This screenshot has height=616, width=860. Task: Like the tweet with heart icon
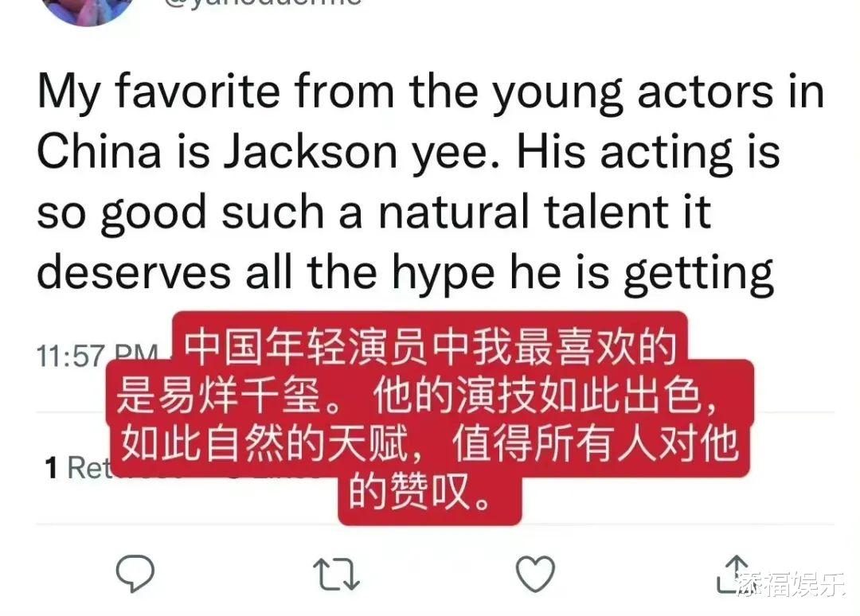535,573
